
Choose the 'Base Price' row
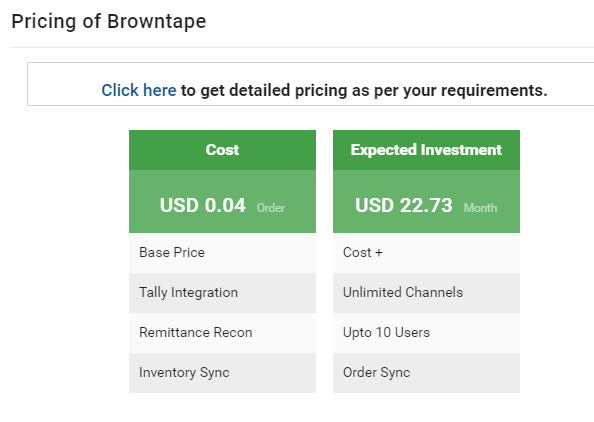222,253
